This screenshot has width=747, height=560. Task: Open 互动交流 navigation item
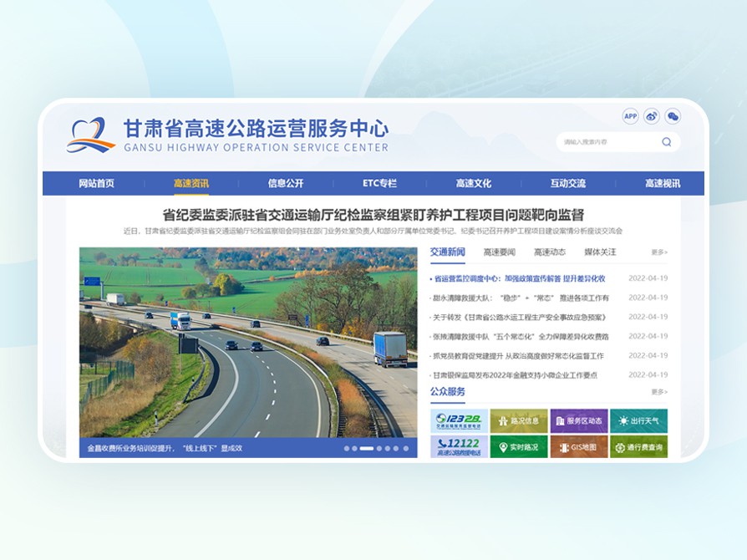568,184
